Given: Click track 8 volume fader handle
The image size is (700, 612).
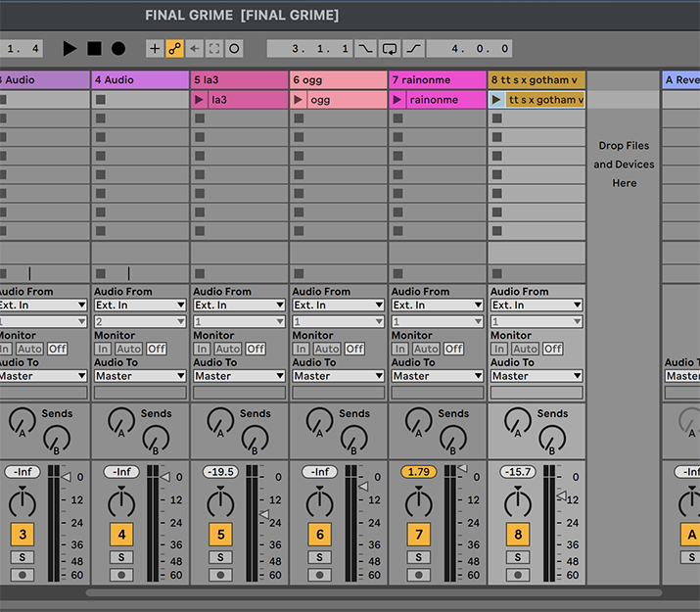Looking at the screenshot, I should [x=562, y=495].
